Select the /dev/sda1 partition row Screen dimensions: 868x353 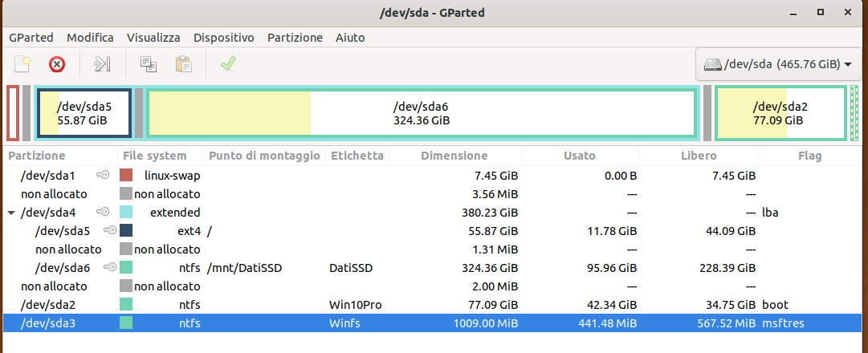(x=434, y=176)
